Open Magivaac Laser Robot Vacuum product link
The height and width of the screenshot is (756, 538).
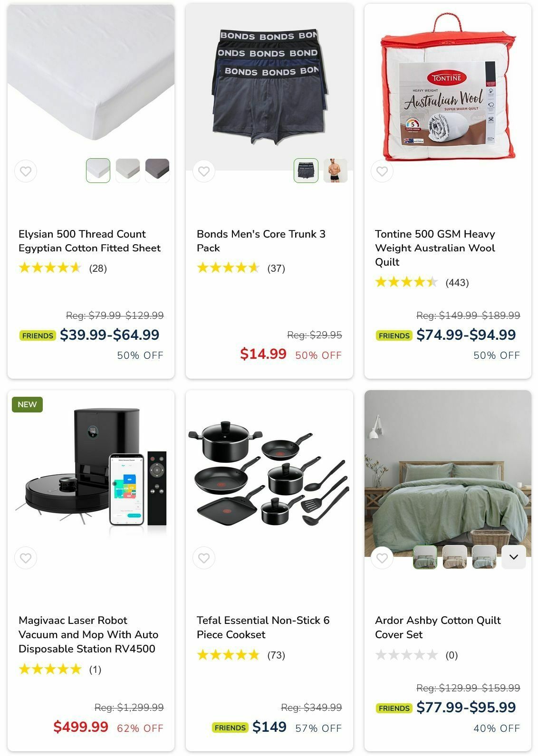tap(88, 635)
